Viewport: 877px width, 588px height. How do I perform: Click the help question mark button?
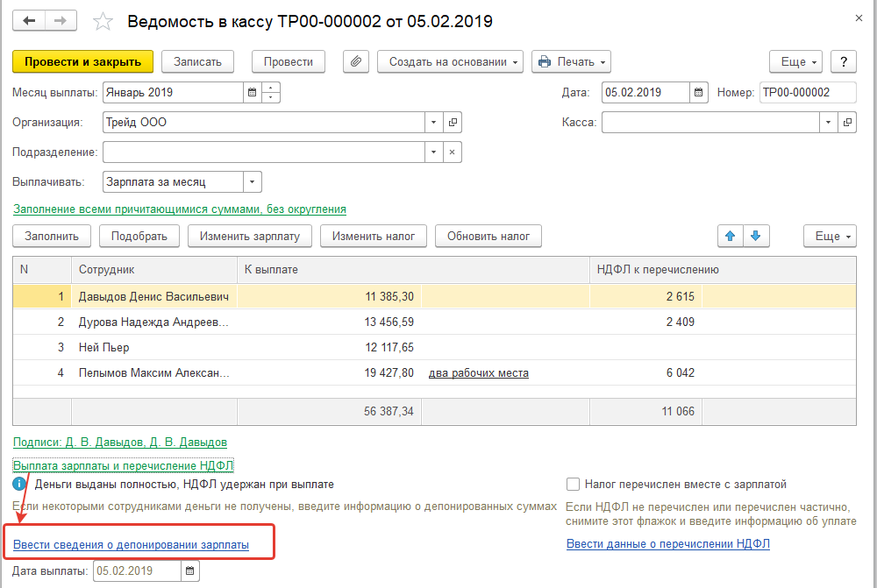[x=843, y=61]
